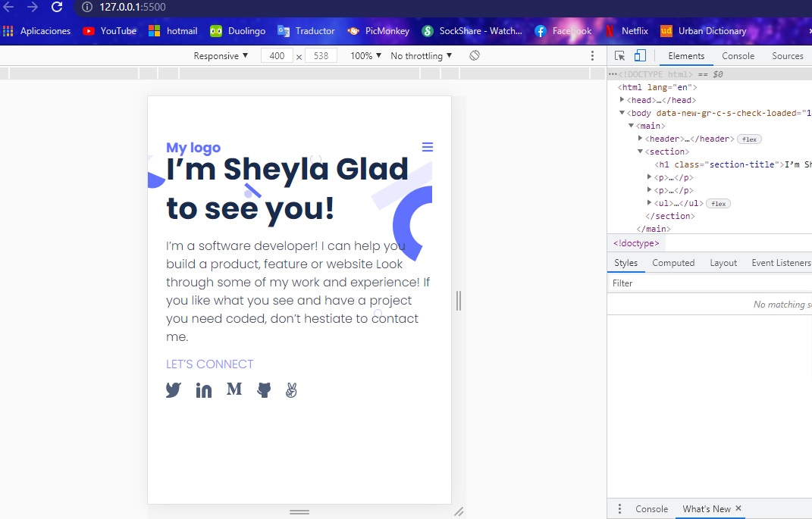Image resolution: width=812 pixels, height=519 pixels.
Task: Open the page's hamburger menu icon
Action: 428,146
